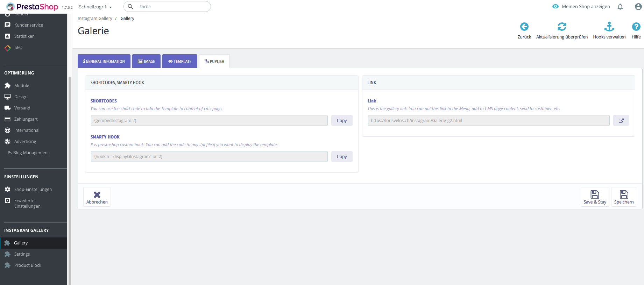Screen dimensions: 644x285
Task: Click the Gallery breadcrumb text
Action: coord(127,19)
